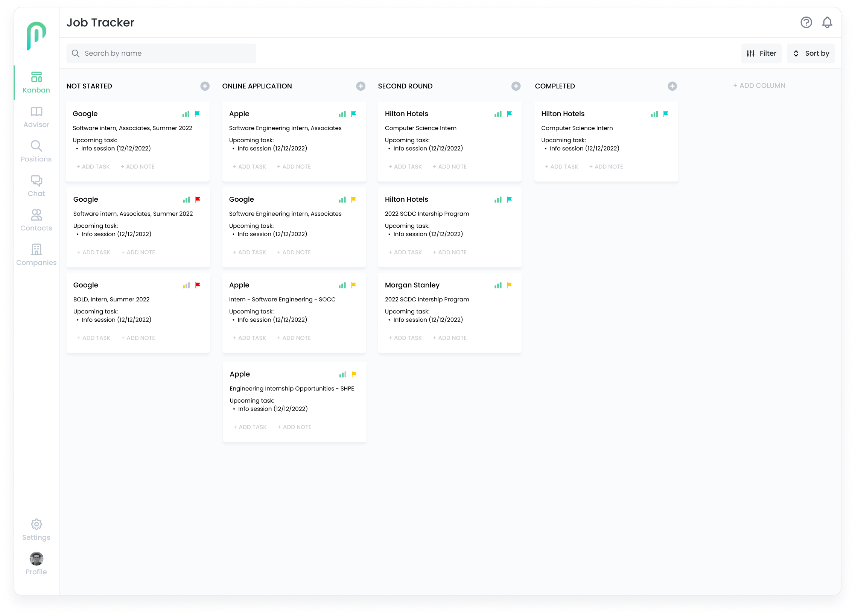Add a card to the SECOND ROUND column

click(x=516, y=86)
